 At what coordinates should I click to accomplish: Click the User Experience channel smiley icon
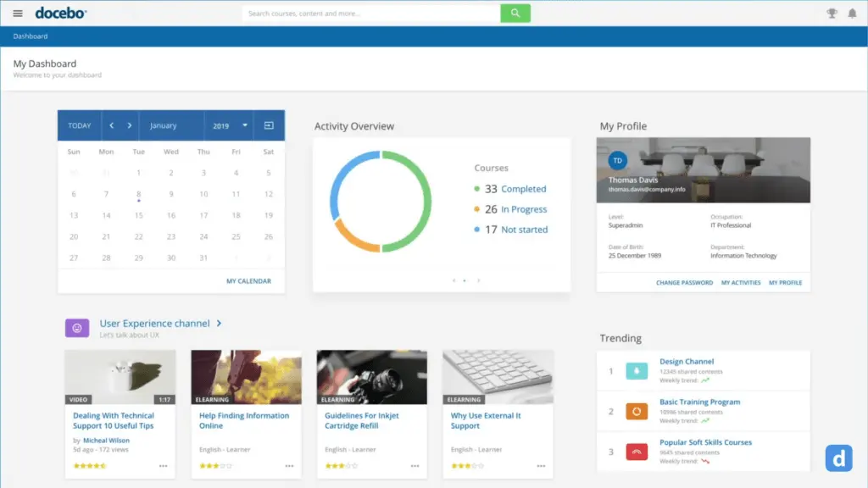(77, 328)
